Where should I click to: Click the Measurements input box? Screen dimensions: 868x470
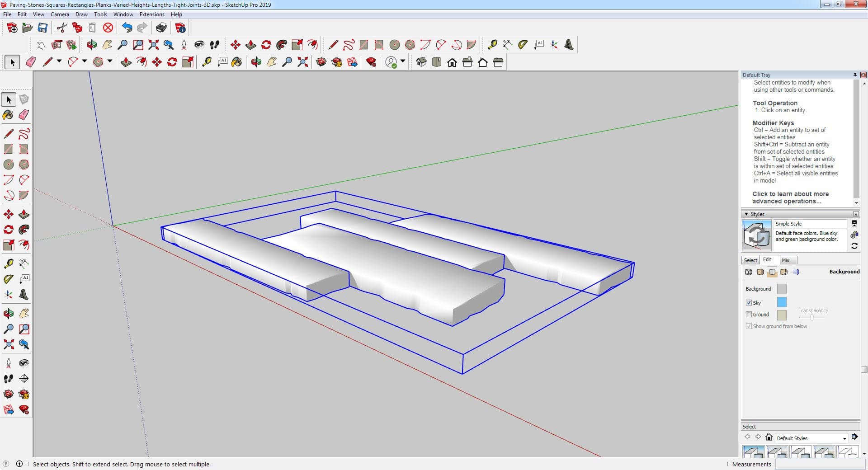click(818, 464)
